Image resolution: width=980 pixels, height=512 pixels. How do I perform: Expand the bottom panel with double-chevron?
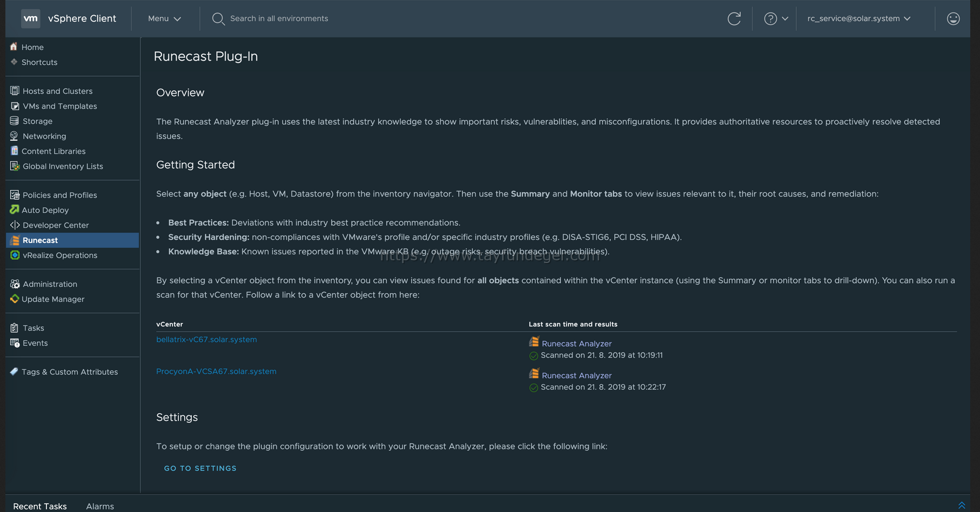(962, 506)
